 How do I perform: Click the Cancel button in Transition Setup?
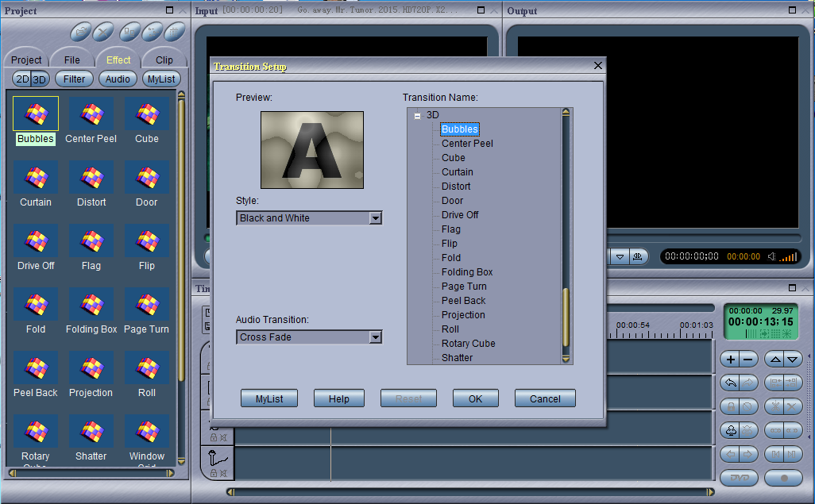545,398
